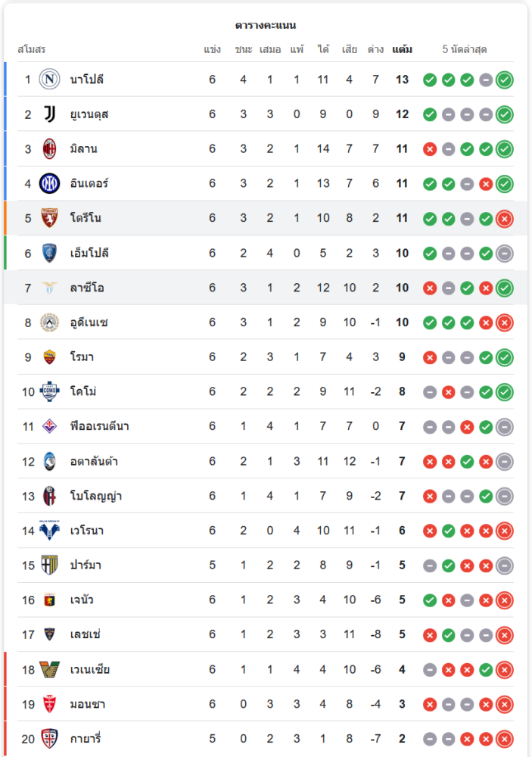Click the กายารี่ team name
Image resolution: width=532 pixels, height=757 pixels.
pyautogui.click(x=87, y=739)
